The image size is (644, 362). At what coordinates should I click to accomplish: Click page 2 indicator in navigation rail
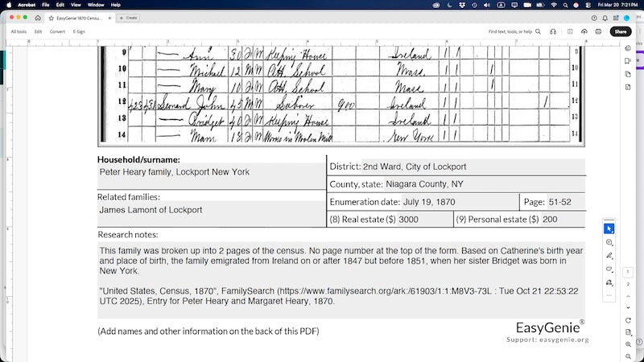[x=628, y=284]
